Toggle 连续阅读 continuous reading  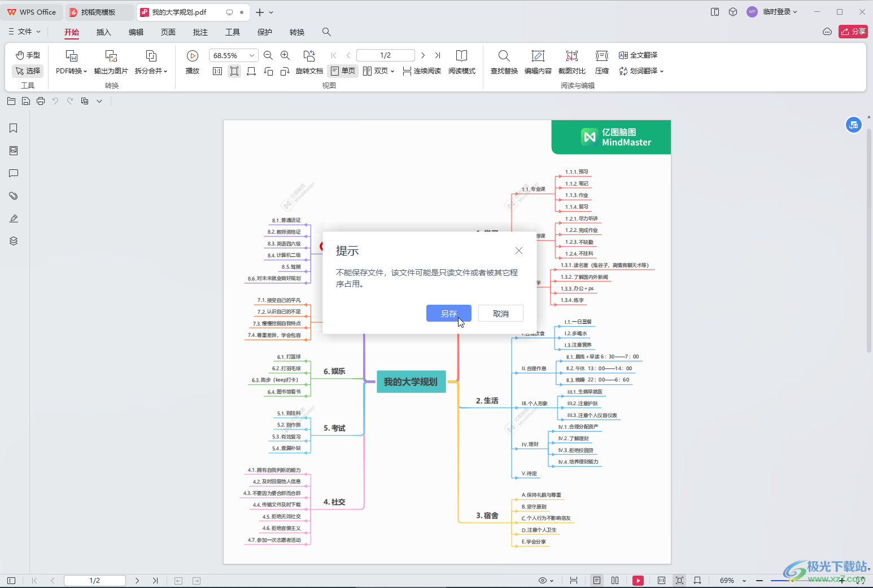point(422,71)
